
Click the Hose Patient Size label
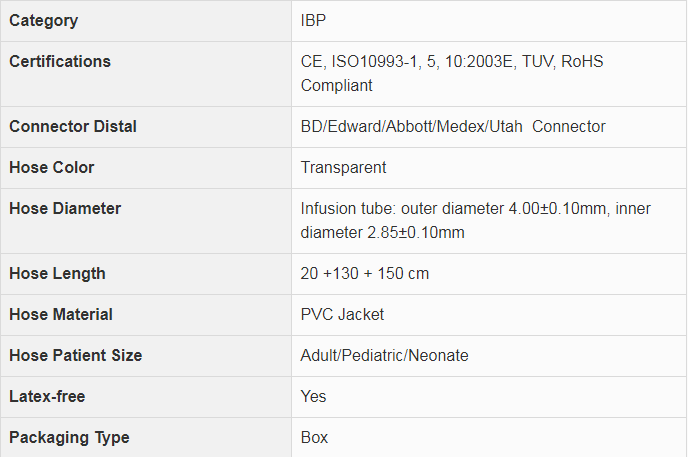(76, 355)
